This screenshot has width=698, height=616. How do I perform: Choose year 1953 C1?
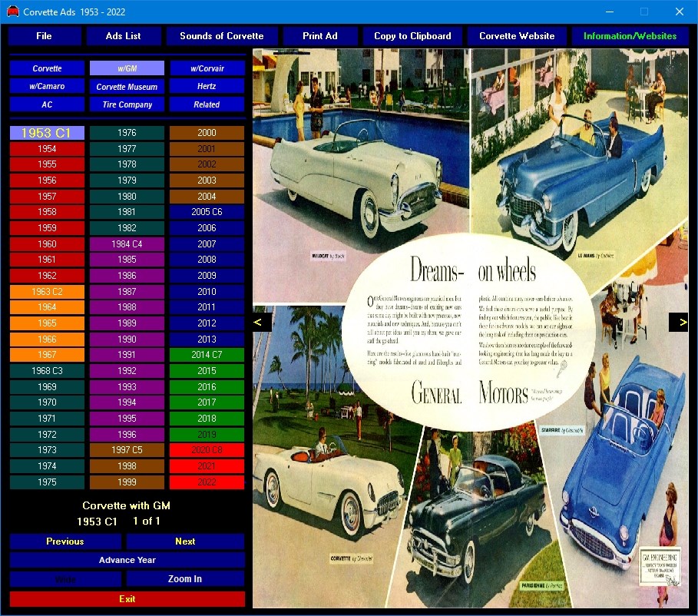47,133
